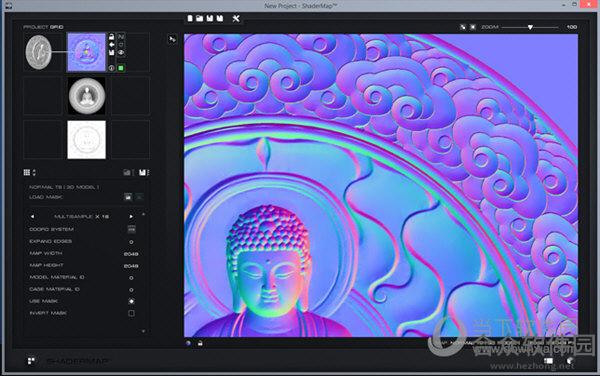Edit the Map Height value 2048
The image size is (600, 376).
[x=131, y=266]
